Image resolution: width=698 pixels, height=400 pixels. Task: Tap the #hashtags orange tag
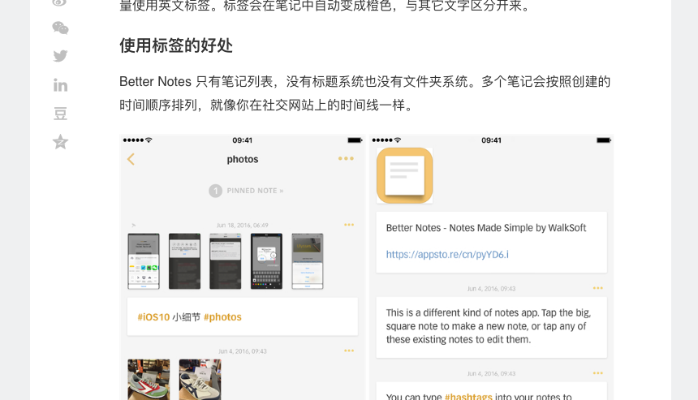pyautogui.click(x=468, y=396)
